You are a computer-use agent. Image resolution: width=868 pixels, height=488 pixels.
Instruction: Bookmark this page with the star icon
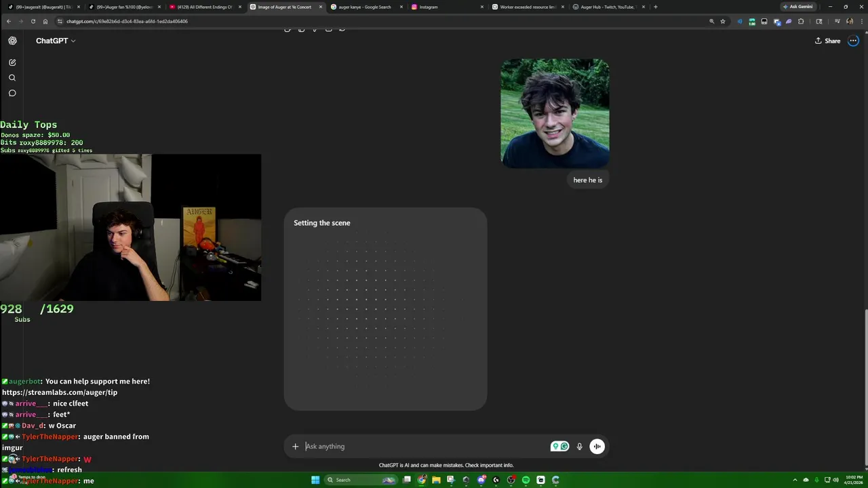(x=723, y=21)
